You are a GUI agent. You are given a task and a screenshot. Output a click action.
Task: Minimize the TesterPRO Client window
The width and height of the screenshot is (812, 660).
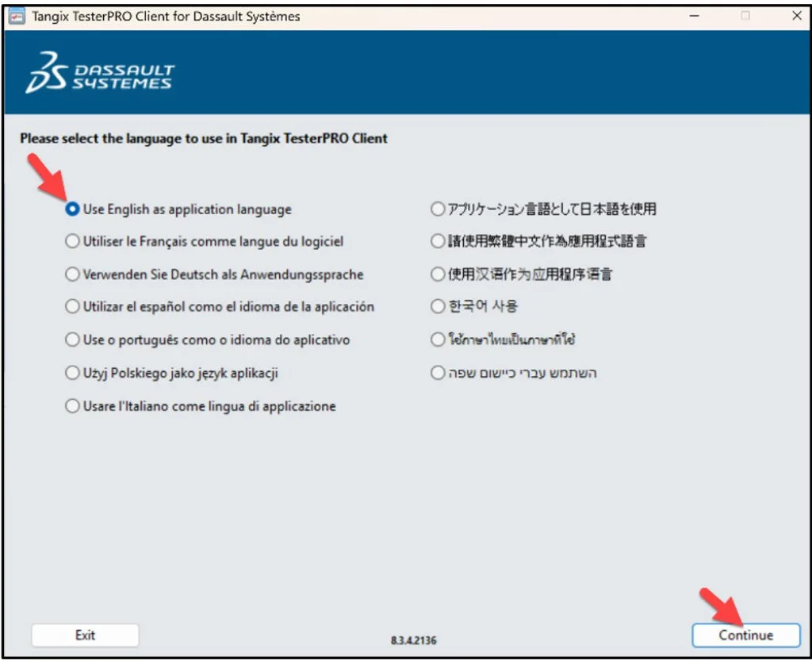pos(693,15)
